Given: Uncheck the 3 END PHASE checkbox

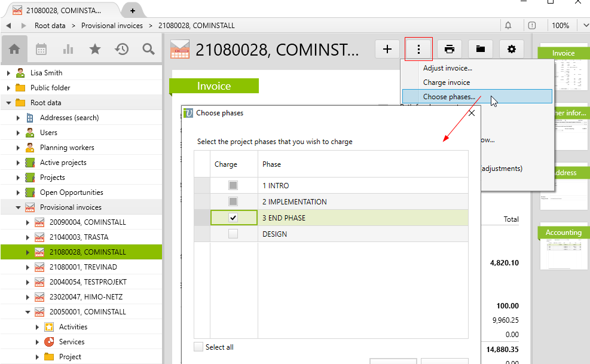Looking at the screenshot, I should pos(233,218).
